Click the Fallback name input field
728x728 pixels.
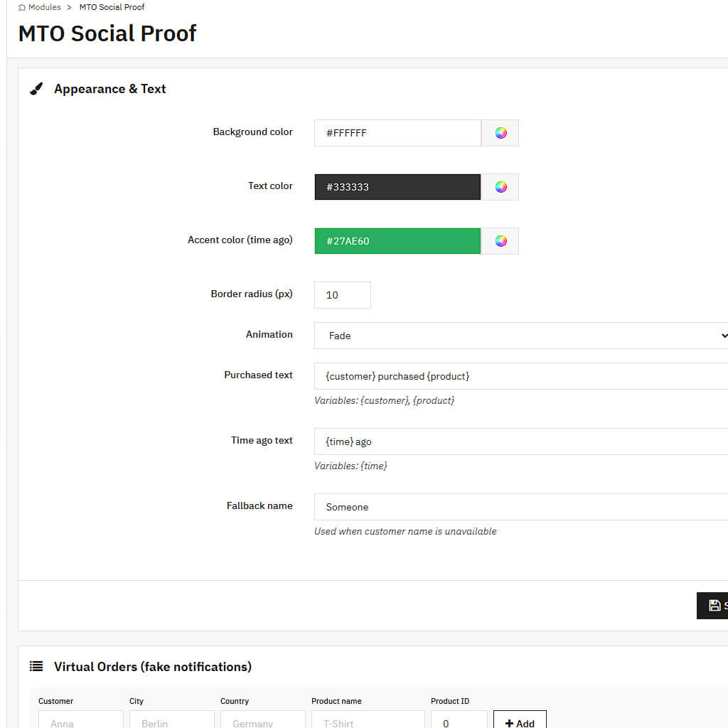(520, 507)
